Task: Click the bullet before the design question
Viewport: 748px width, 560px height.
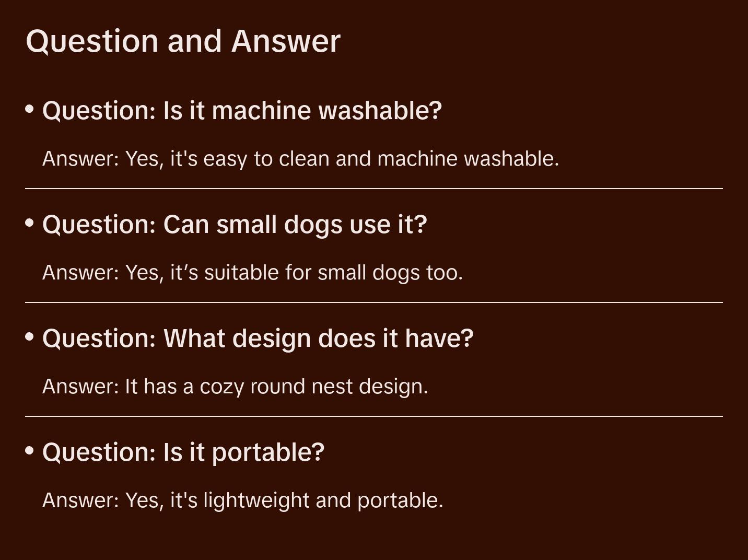Action: pyautogui.click(x=30, y=337)
